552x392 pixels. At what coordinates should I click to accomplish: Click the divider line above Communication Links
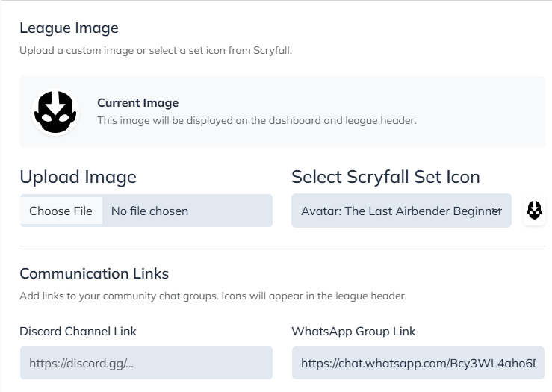(282, 246)
